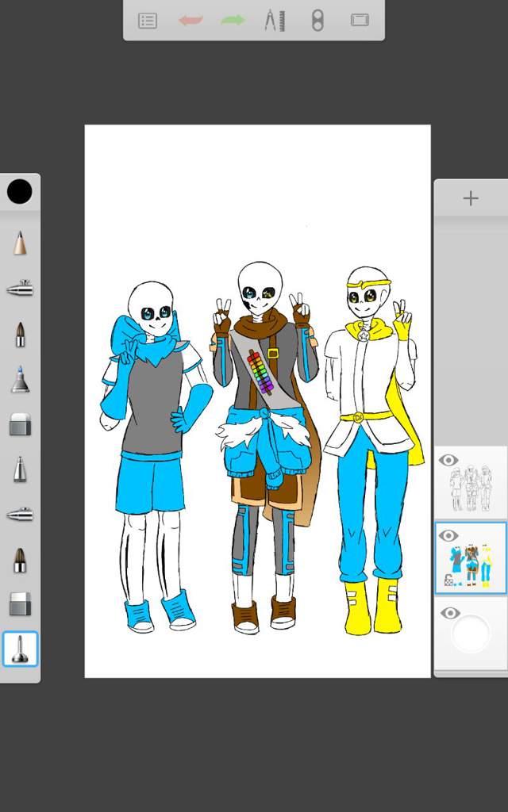Image resolution: width=508 pixels, height=812 pixels.
Task: Hide the white background layer
Action: pos(450,613)
